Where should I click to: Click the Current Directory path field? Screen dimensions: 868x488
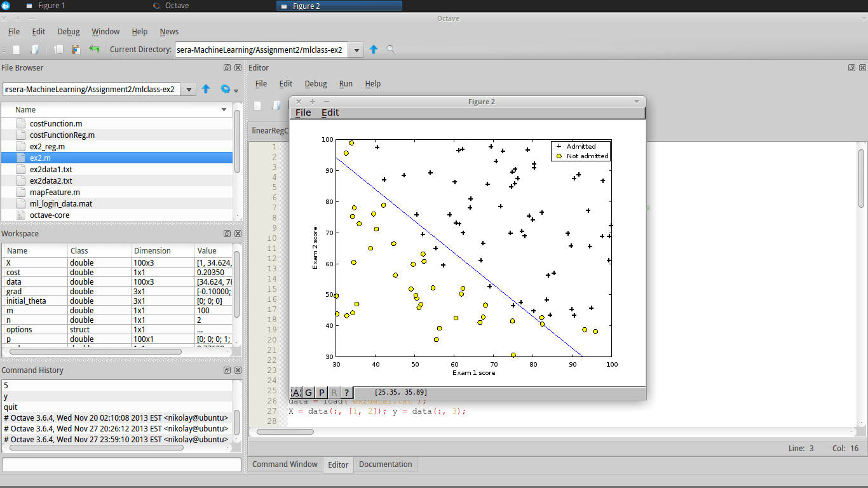click(x=261, y=50)
